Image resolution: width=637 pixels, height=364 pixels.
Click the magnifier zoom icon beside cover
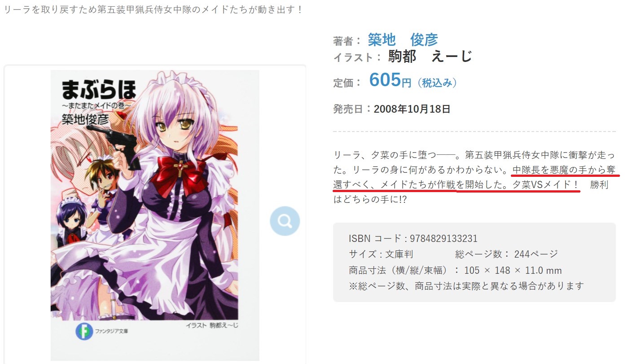(x=285, y=221)
